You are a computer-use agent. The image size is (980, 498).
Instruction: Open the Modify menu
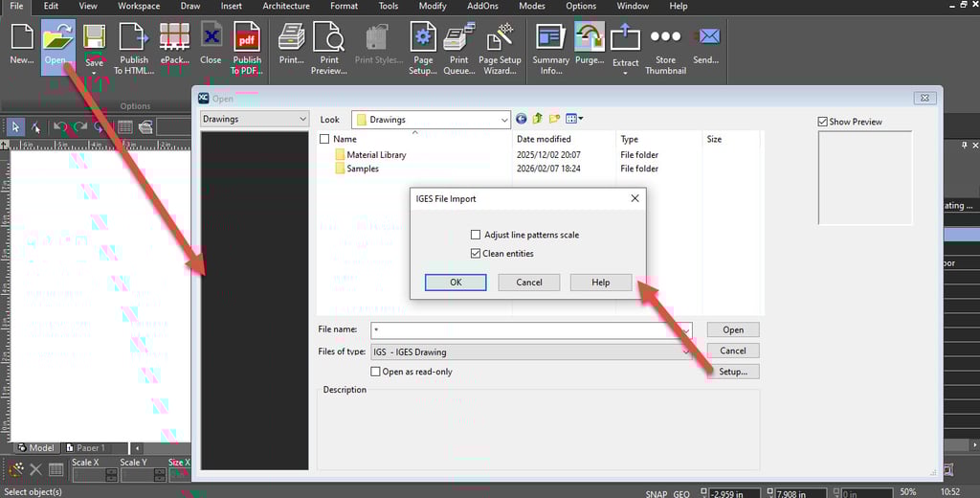click(433, 7)
